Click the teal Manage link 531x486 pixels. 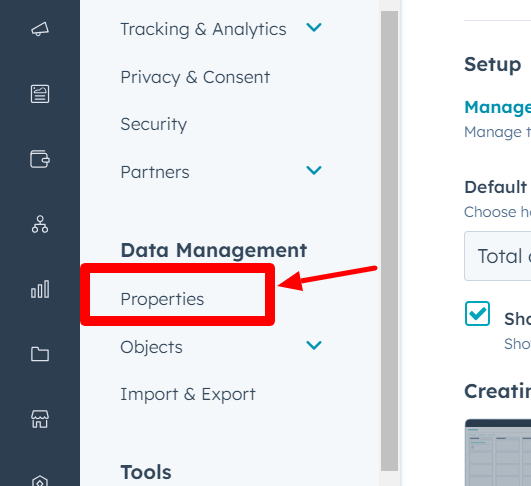coord(498,107)
